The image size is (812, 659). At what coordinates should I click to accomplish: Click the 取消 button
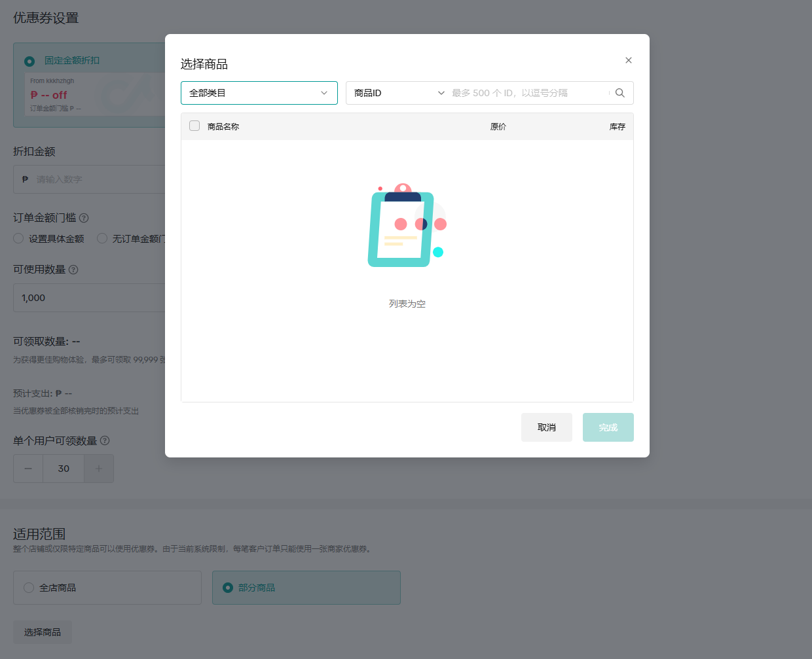546,427
